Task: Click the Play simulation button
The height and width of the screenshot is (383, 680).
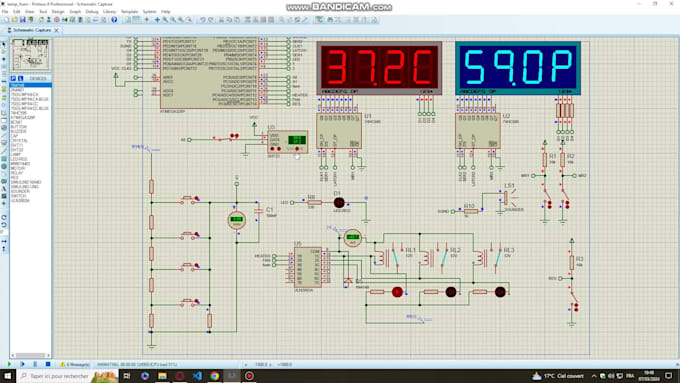Action: click(10, 364)
